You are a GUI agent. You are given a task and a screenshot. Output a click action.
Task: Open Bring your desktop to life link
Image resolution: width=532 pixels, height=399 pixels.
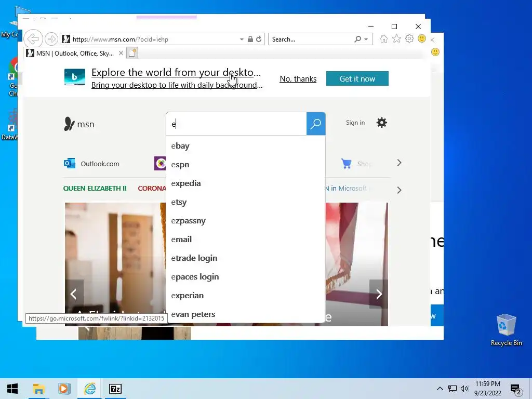[x=177, y=85]
